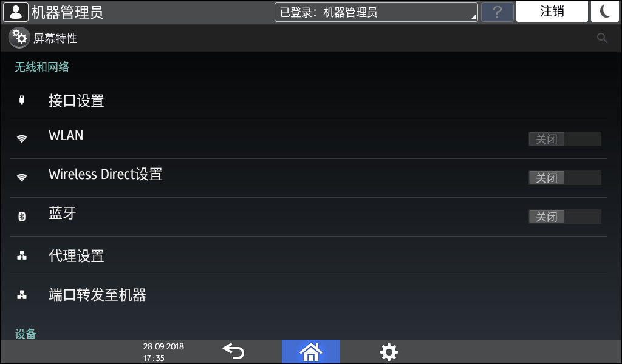Viewport: 622px width, 364px height.
Task: Click the Bluetooth icon beside 蓝牙
Action: coord(22,216)
